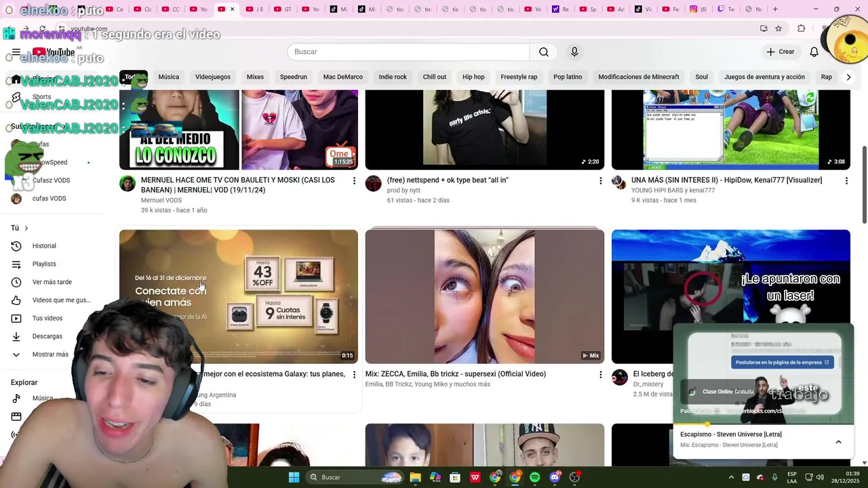868x488 pixels.
Task: Click the Crear button
Action: click(x=780, y=52)
